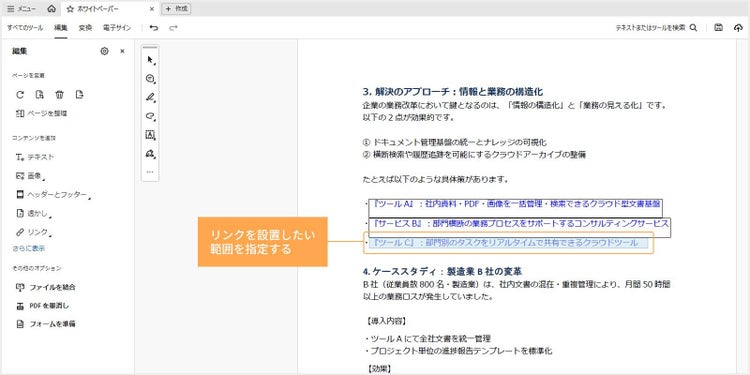Open 編集 panel settings gear
Viewport: 750px width, 375px height.
click(104, 51)
